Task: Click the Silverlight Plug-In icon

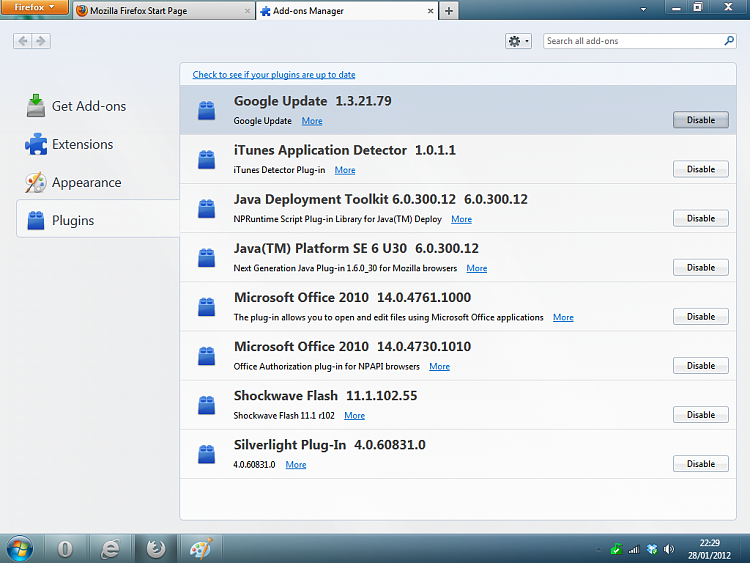Action: [207, 454]
